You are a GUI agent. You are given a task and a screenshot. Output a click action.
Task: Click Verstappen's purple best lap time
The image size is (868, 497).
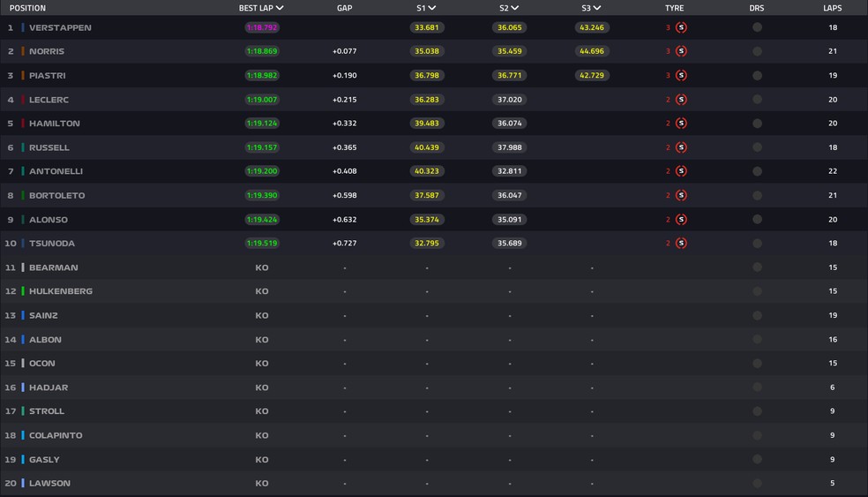click(261, 27)
